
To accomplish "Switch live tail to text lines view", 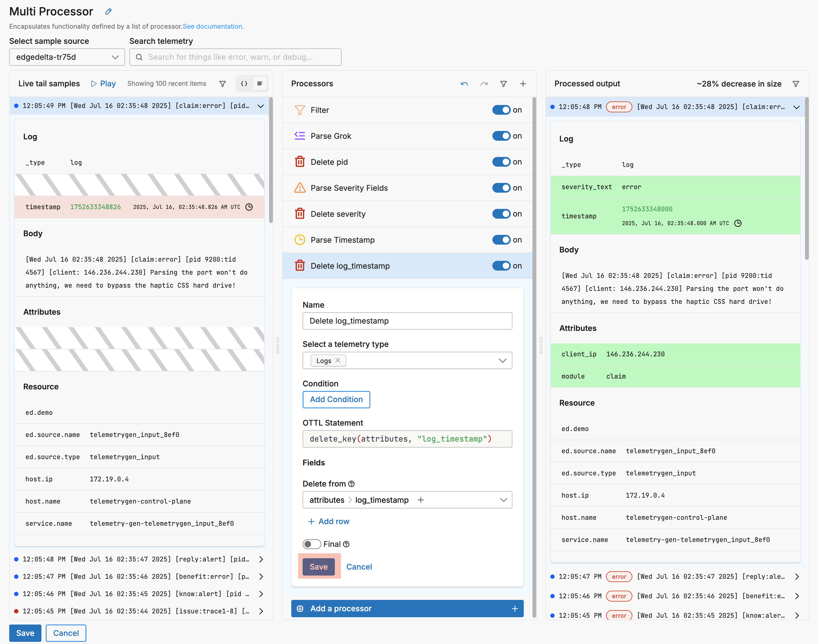I will (260, 84).
